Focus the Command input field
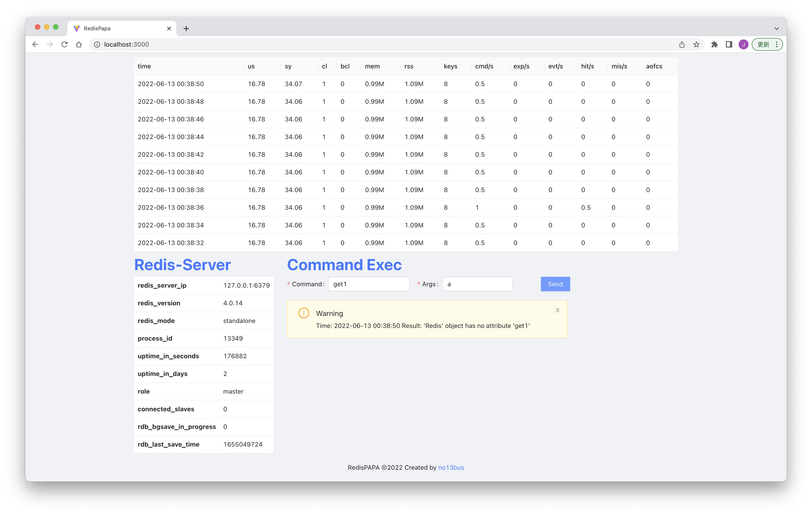The height and width of the screenshot is (515, 812). (369, 284)
